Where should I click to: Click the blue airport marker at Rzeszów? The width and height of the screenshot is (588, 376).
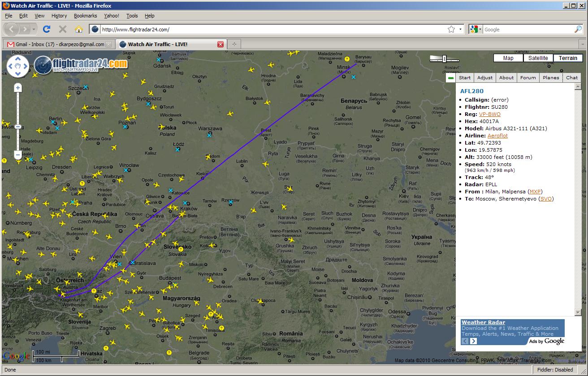click(230, 202)
